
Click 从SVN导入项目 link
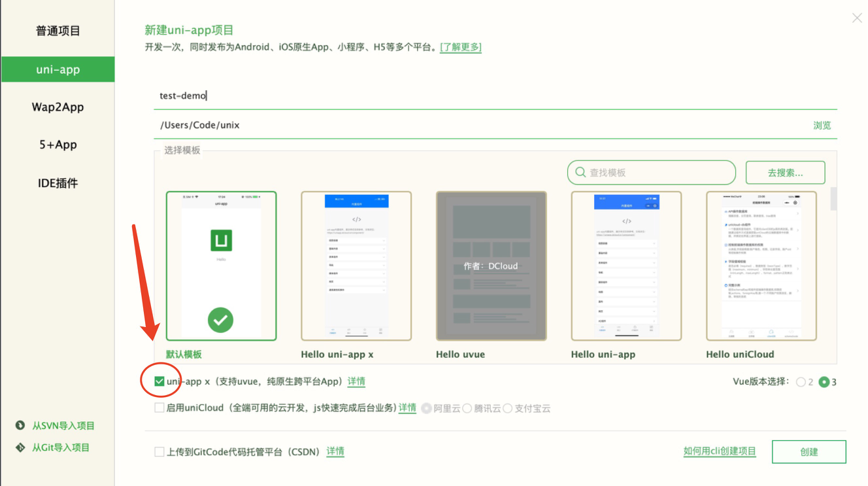click(63, 425)
